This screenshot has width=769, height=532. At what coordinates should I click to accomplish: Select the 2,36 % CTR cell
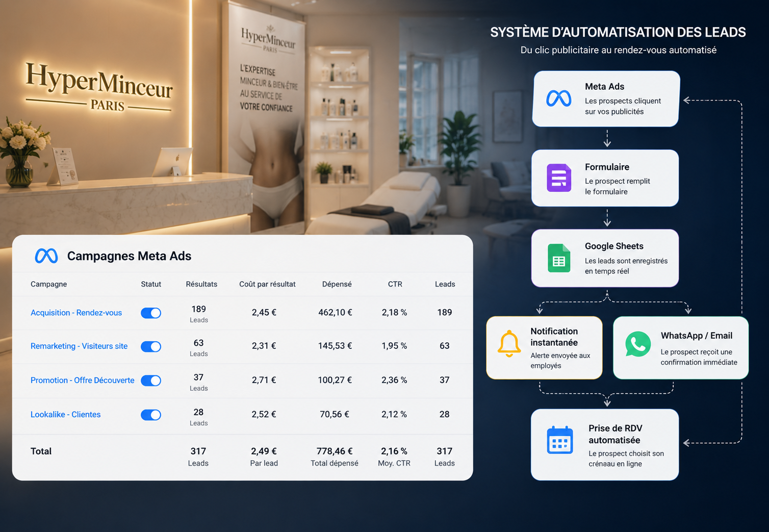(394, 380)
